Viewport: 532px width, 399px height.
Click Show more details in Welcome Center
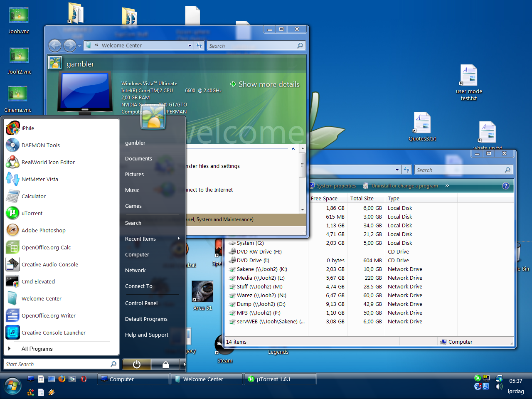point(265,84)
